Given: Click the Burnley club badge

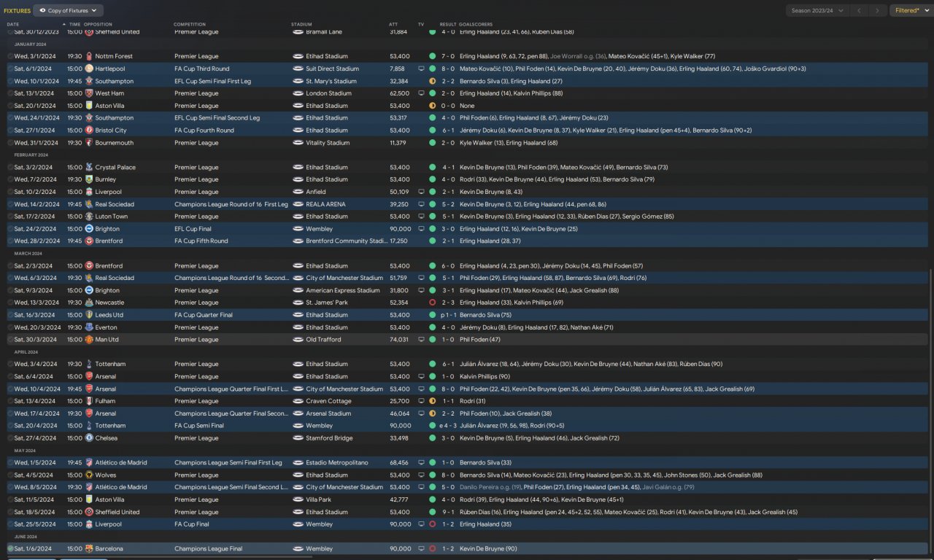Looking at the screenshot, I should pyautogui.click(x=89, y=179).
